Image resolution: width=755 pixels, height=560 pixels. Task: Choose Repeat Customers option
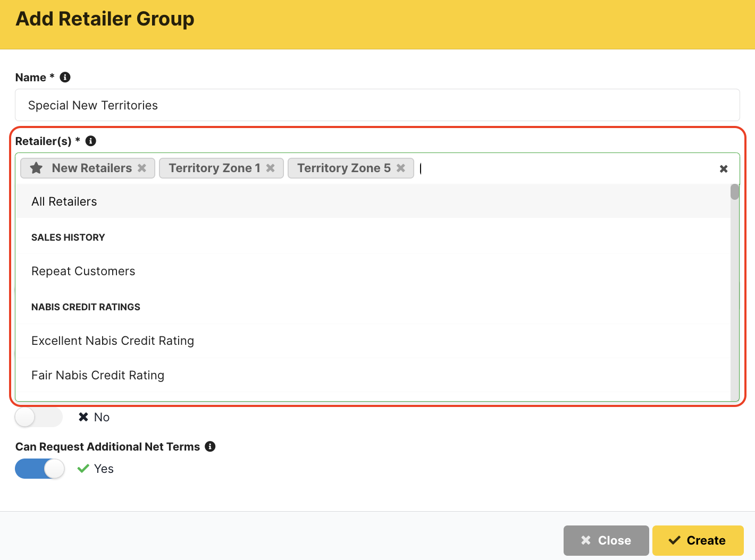83,271
